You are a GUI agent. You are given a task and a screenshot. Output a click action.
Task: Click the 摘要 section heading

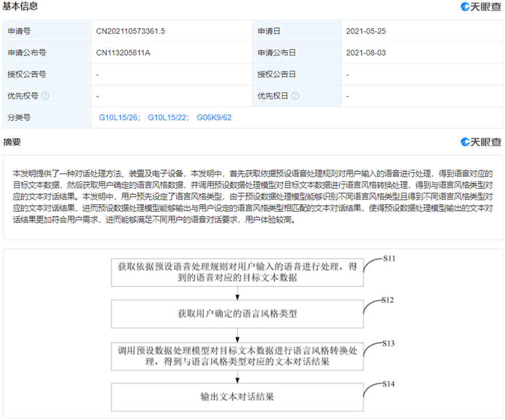[x=12, y=142]
